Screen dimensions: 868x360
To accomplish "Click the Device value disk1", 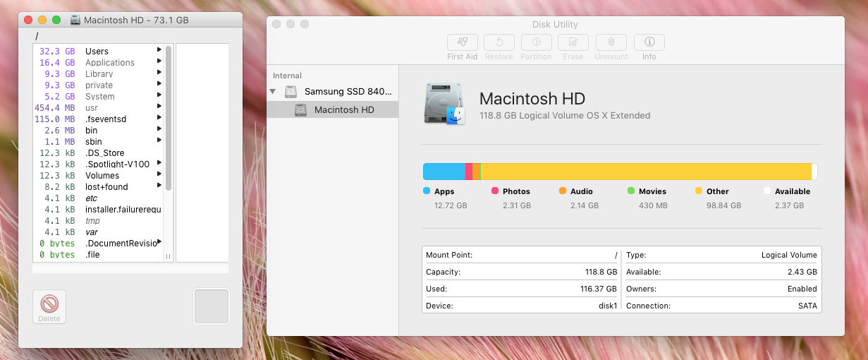I will pyautogui.click(x=608, y=306).
